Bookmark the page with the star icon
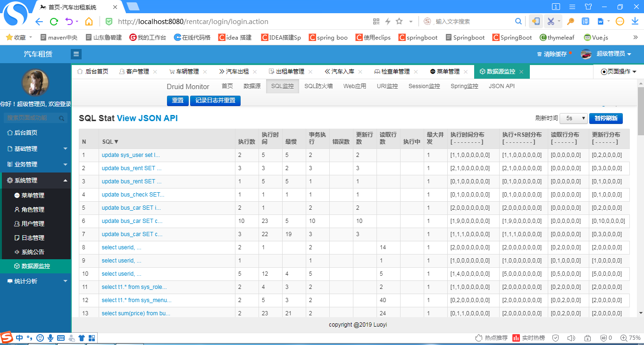 [x=399, y=21]
